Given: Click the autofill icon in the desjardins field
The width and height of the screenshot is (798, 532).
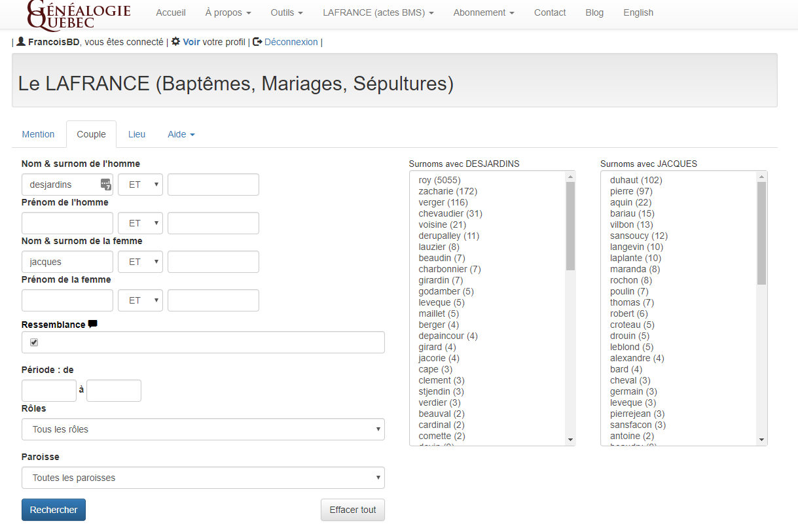Looking at the screenshot, I should [x=105, y=185].
